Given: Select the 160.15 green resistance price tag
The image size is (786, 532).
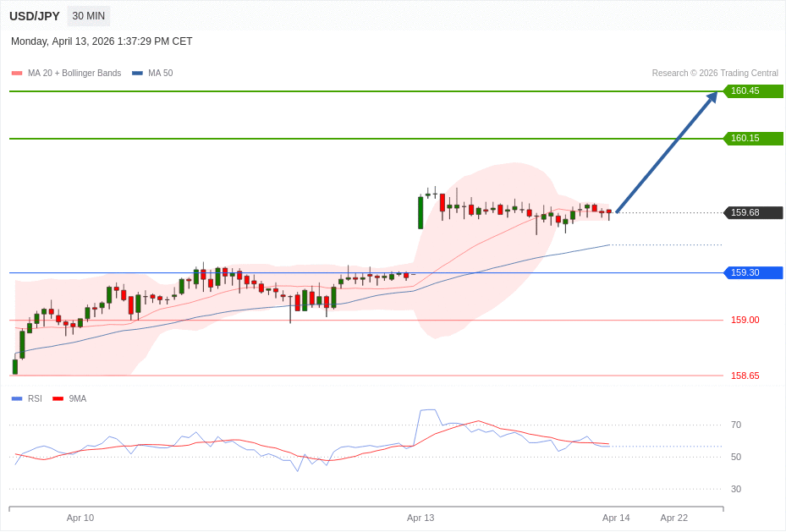Looking at the screenshot, I should [x=753, y=139].
